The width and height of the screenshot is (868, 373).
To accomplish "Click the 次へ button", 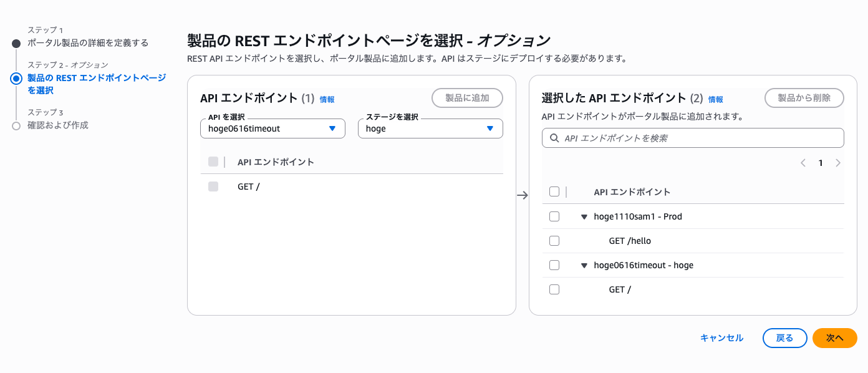I will [834, 338].
